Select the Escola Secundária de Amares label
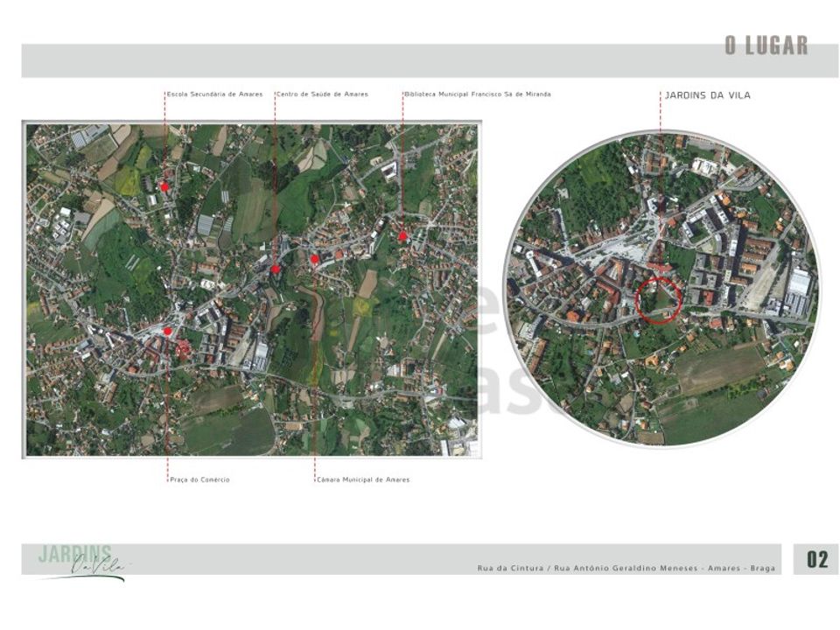Screen dimensions: 840x630 [215, 94]
